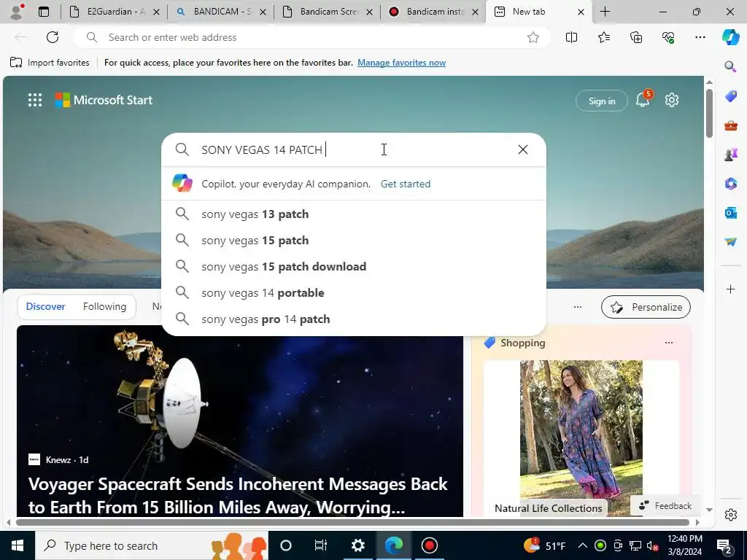The width and height of the screenshot is (747, 560).
Task: Open sidebar Games chess icon
Action: click(730, 155)
